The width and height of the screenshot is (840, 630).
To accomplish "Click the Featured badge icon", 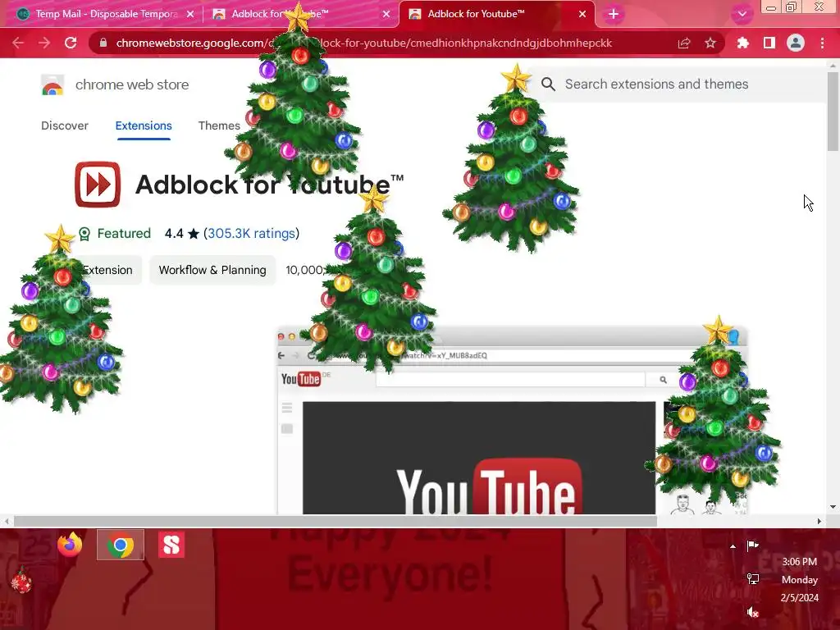I will (84, 234).
